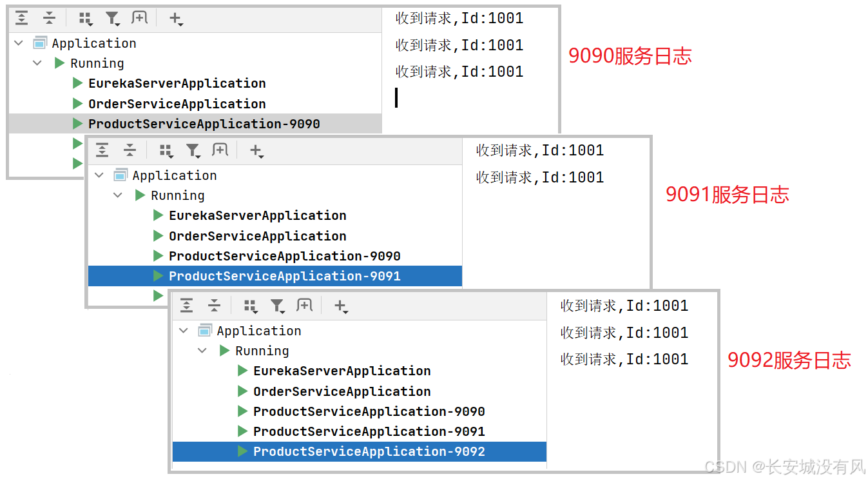
Task: Click Add Service plus icon in 9091 window
Action: 256,151
